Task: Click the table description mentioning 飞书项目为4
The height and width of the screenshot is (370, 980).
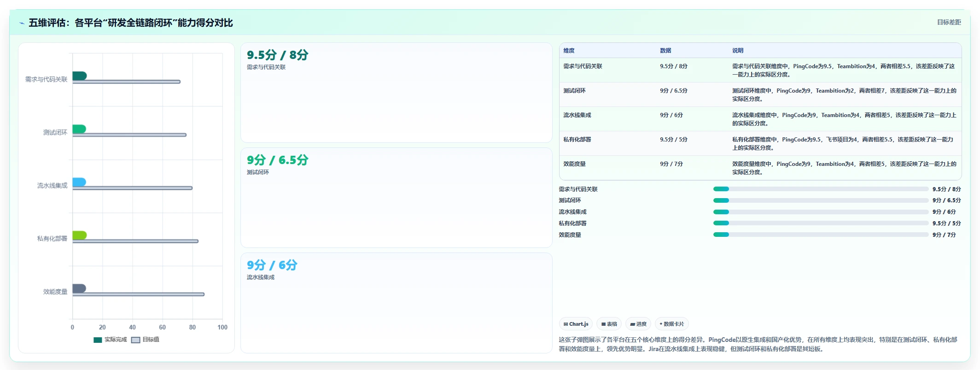Action: coord(843,144)
